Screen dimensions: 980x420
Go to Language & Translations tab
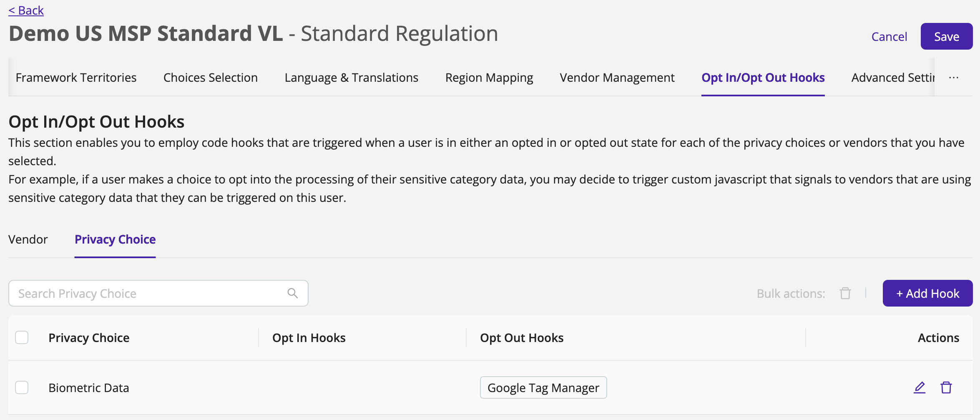pyautogui.click(x=352, y=78)
